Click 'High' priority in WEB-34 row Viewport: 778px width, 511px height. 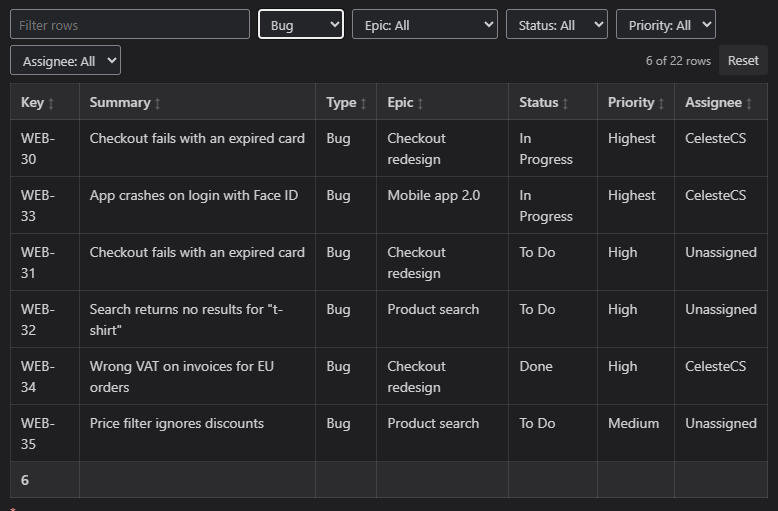point(623,367)
